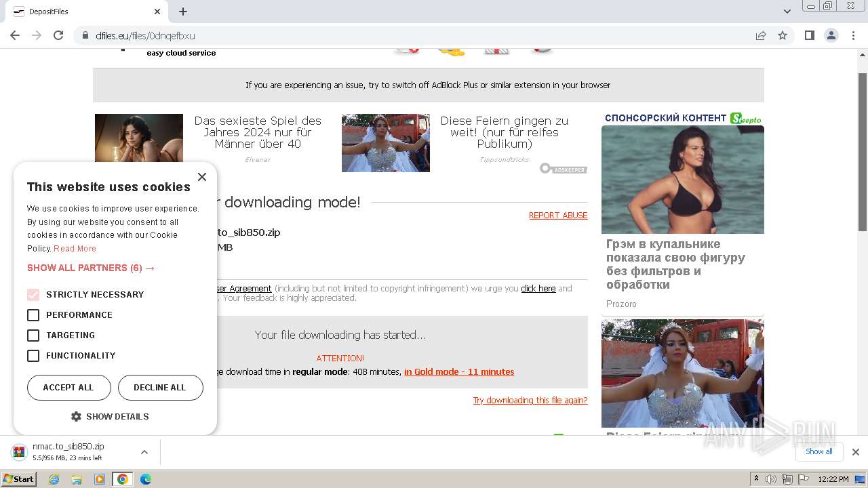This screenshot has height=488, width=868.
Task: View site information lock icon
Action: [x=85, y=35]
